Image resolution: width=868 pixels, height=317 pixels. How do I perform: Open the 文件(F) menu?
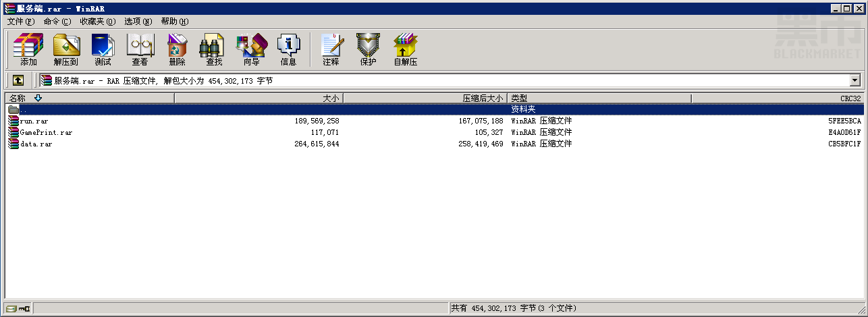20,22
